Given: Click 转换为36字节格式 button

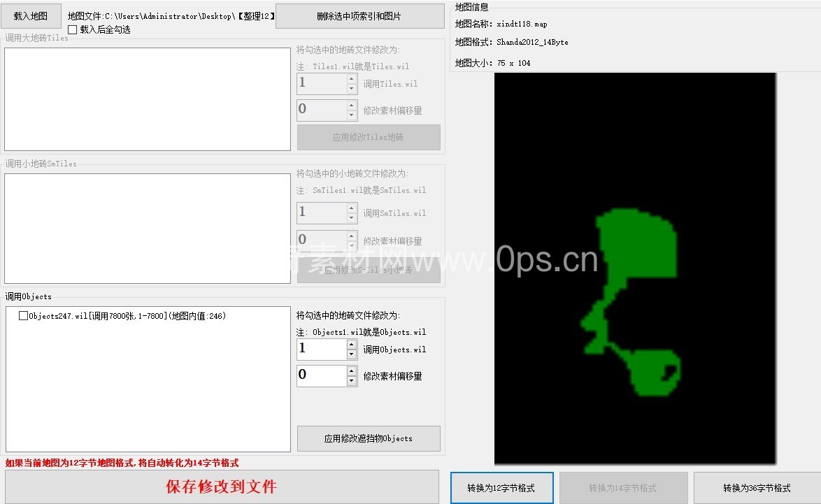Looking at the screenshot, I should 757,488.
